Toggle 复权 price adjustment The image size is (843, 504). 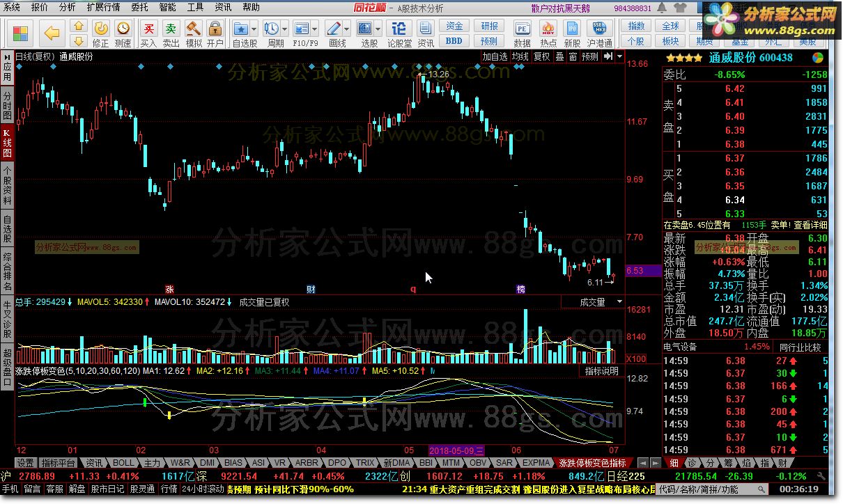(x=541, y=56)
